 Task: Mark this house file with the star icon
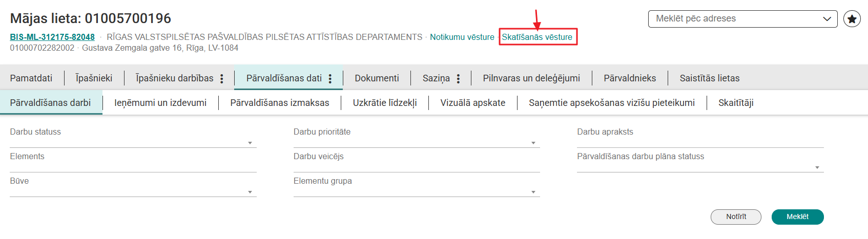[852, 19]
